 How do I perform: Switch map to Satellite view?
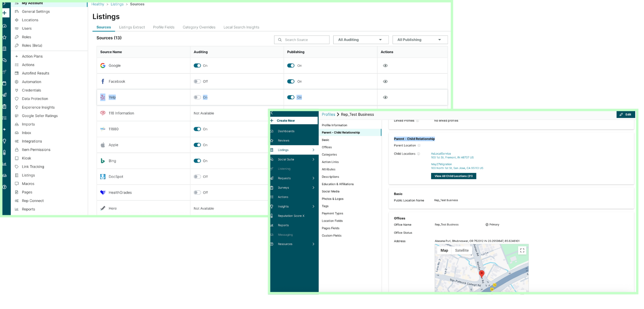462,250
